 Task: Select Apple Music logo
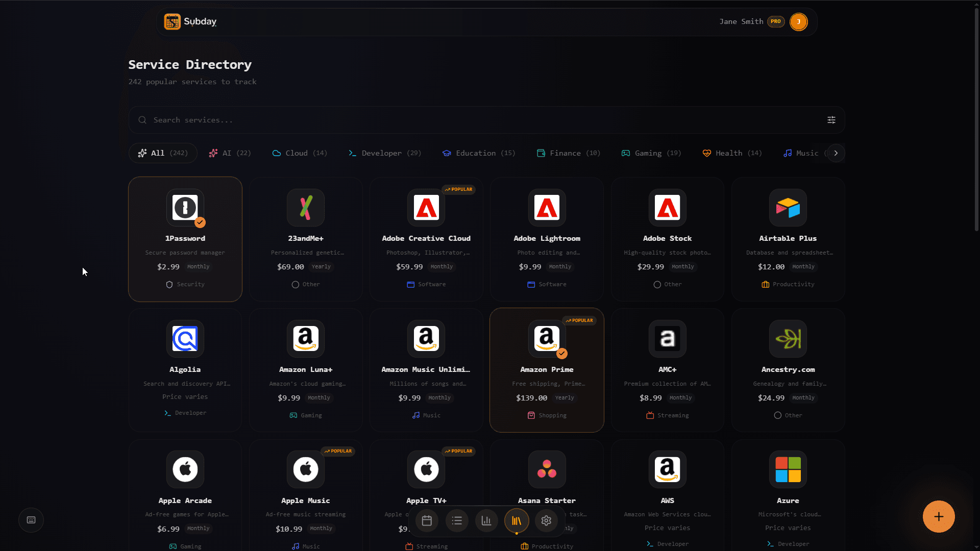coord(306,469)
